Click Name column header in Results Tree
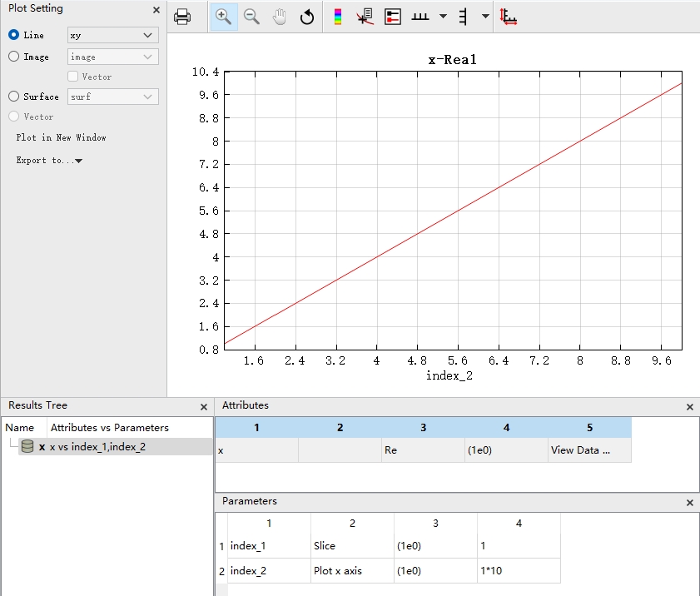The height and width of the screenshot is (596, 700). pos(20,428)
